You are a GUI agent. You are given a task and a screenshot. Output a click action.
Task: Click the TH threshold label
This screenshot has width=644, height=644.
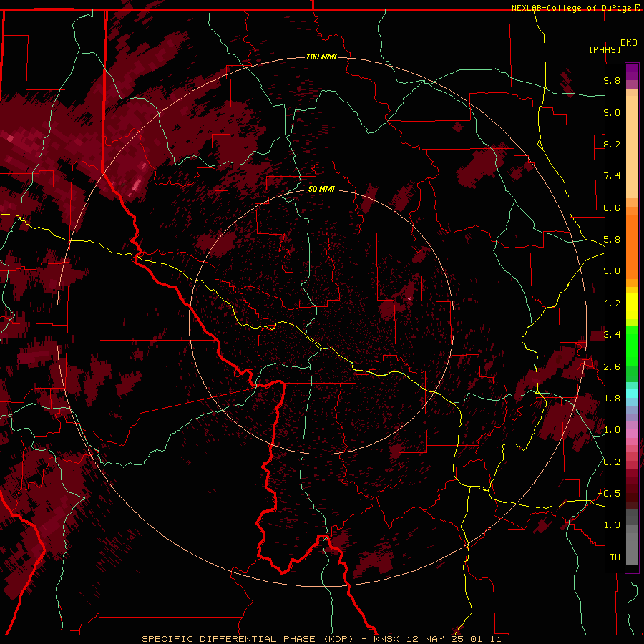click(x=615, y=557)
